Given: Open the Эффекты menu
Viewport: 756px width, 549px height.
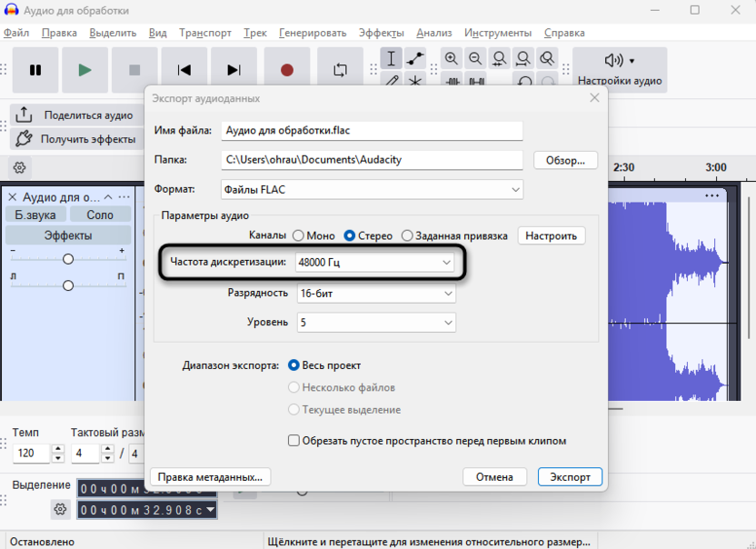Looking at the screenshot, I should pyautogui.click(x=382, y=33).
